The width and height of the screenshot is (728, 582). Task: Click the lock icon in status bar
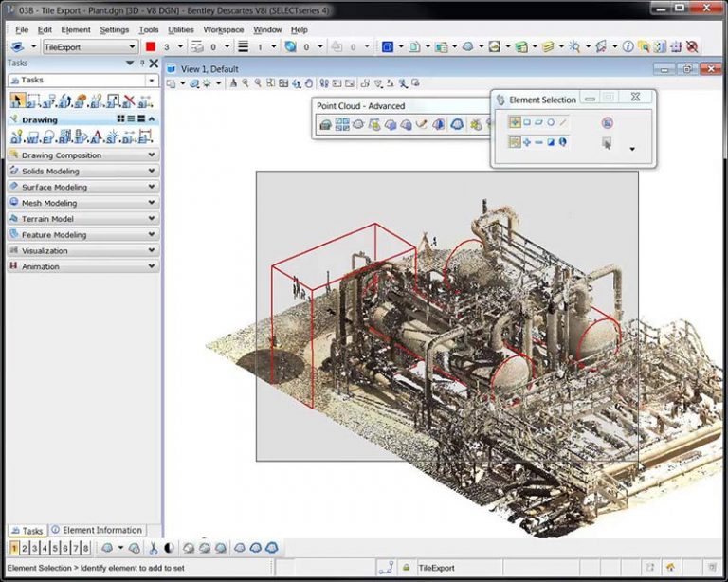407,568
